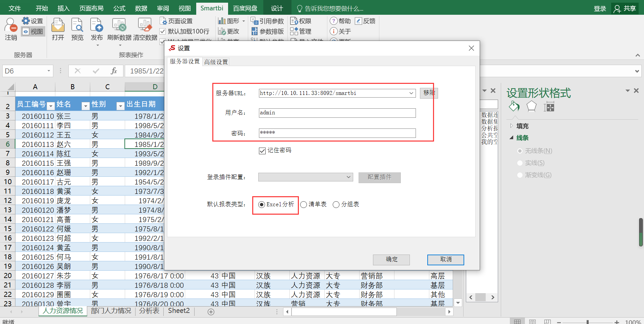
Task: Select the 清单表 radio button
Action: tap(304, 205)
